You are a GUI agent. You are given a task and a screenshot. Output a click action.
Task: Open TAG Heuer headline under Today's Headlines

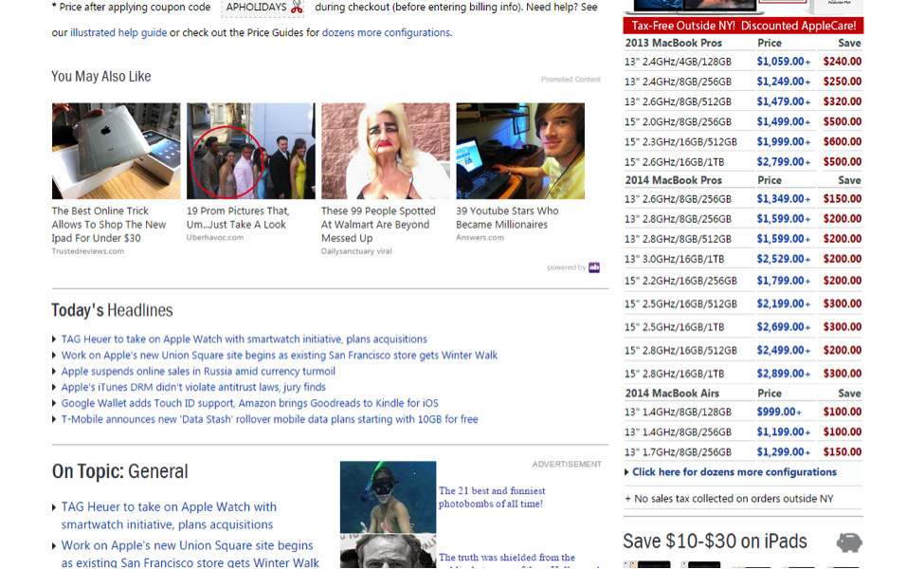click(x=244, y=340)
